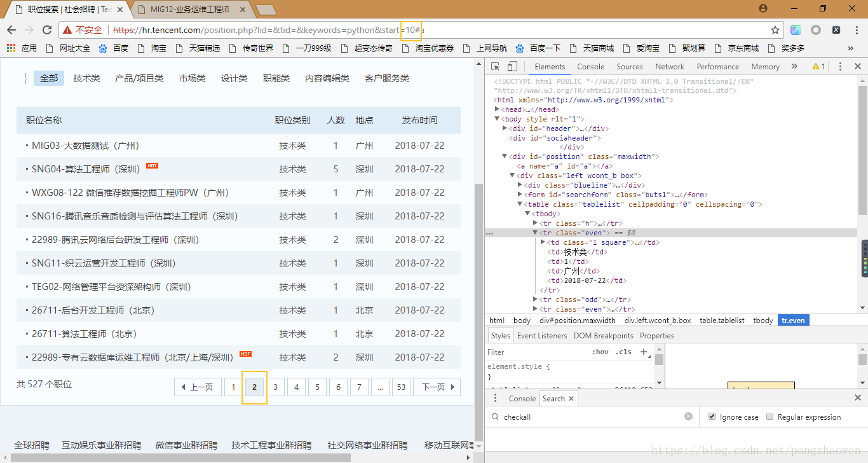Open SNG04-算法工程师（深圳） job link

[86, 169]
